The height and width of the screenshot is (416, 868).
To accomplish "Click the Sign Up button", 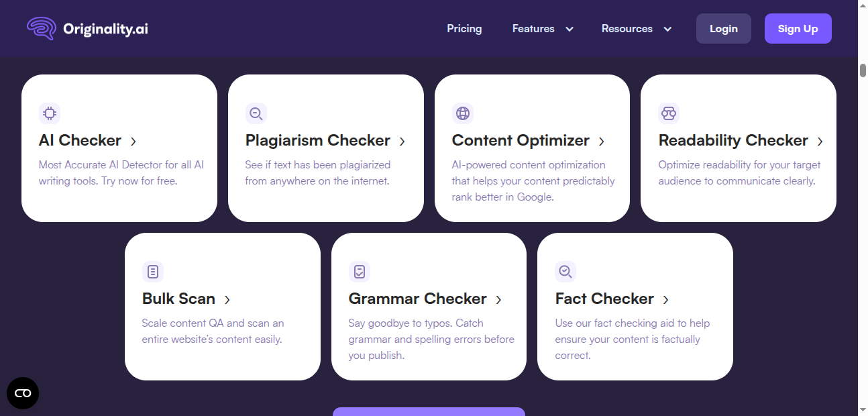I will coord(798,28).
